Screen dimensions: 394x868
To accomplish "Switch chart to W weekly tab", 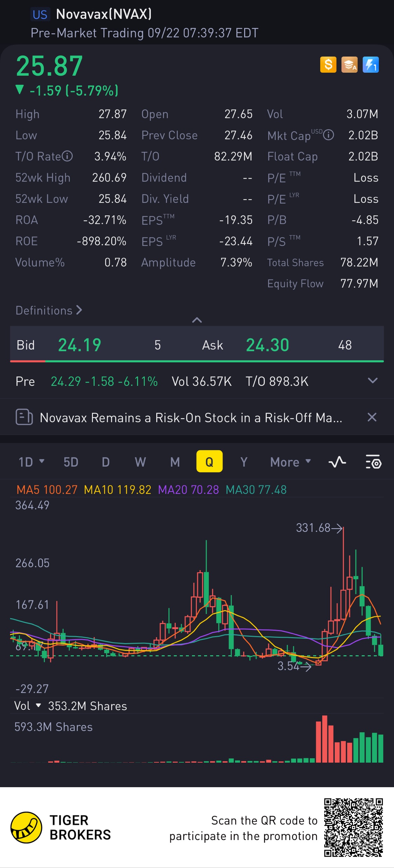I will point(140,462).
